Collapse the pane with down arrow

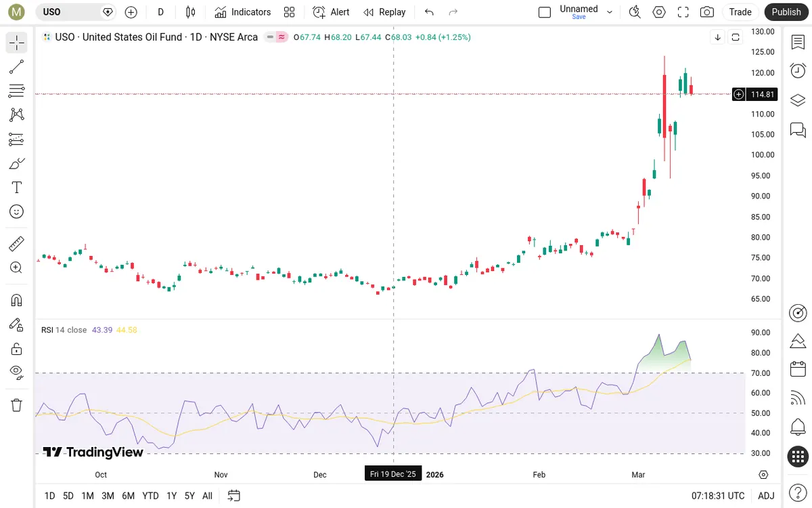(717, 37)
